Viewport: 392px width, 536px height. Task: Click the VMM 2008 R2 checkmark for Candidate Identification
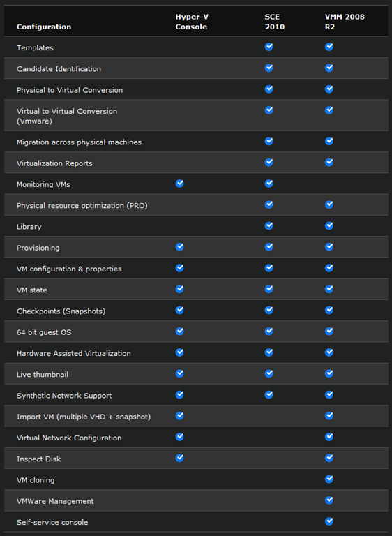329,68
